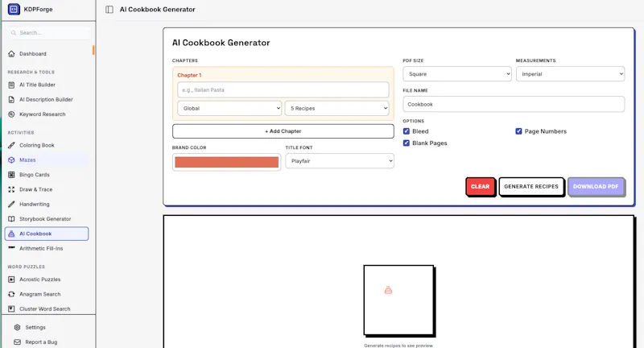Click the DOWNLOAD PDF button
644x348 pixels.
pos(596,187)
